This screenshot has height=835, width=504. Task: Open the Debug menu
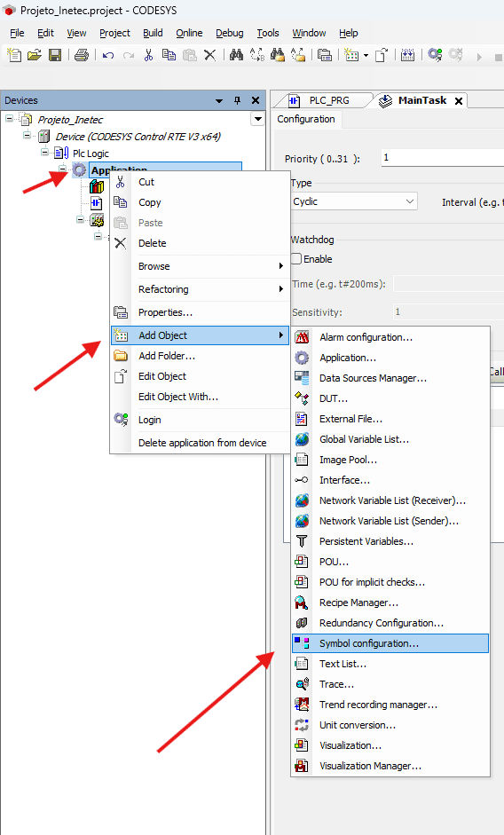pos(230,33)
